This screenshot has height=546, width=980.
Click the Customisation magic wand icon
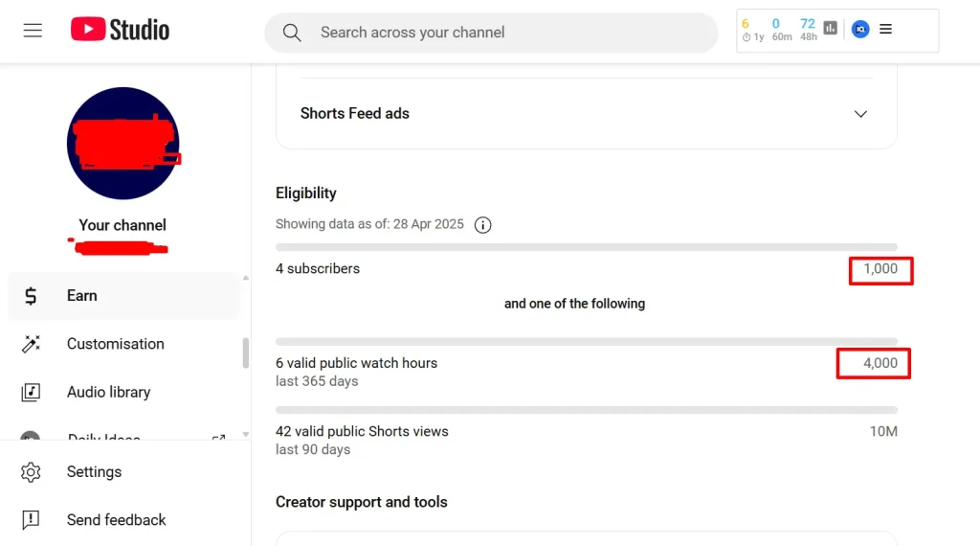click(x=31, y=344)
